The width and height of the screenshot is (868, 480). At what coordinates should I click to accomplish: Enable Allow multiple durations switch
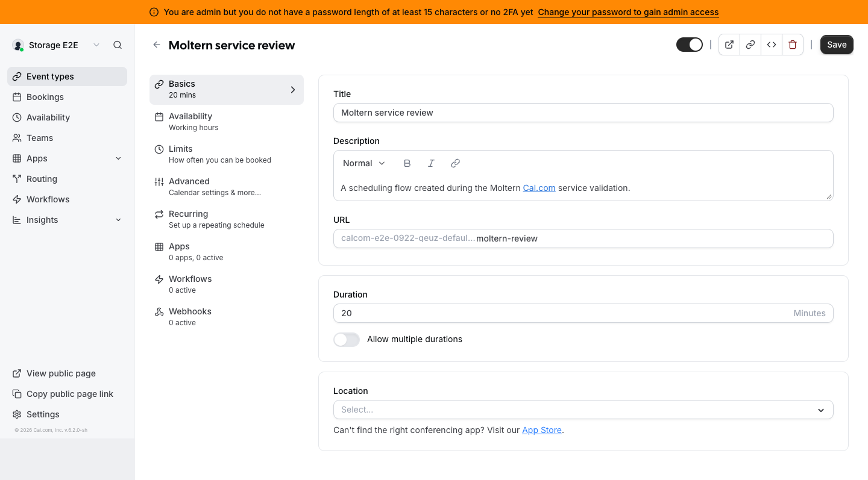pyautogui.click(x=347, y=339)
